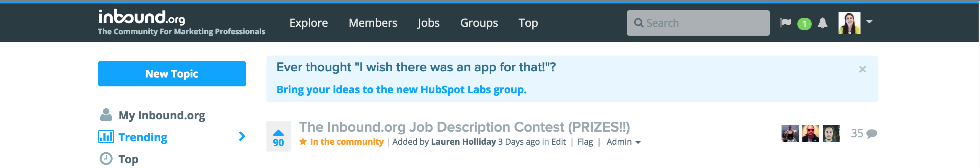Click the clock icon beside Top in sidebar
980x168 pixels.
click(x=106, y=159)
